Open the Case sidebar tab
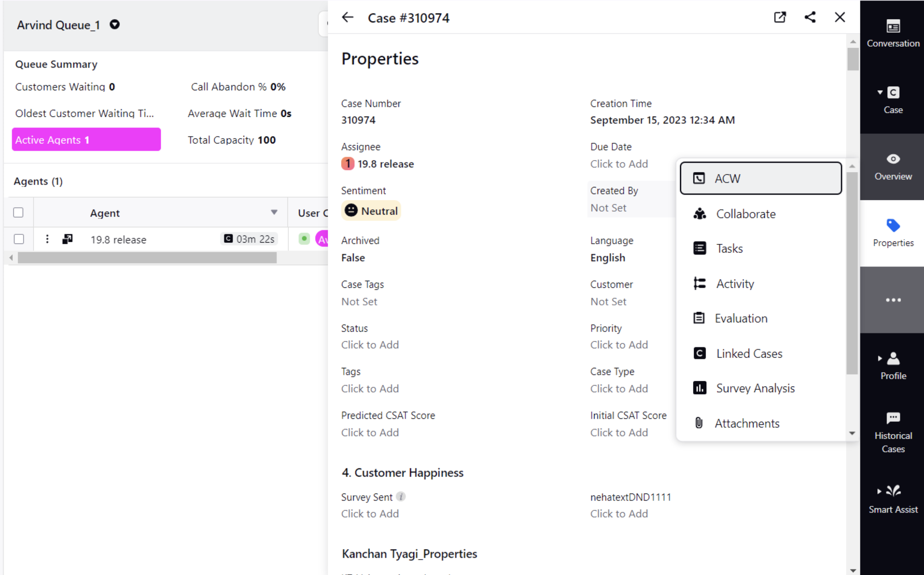This screenshot has height=575, width=924. pos(893,100)
